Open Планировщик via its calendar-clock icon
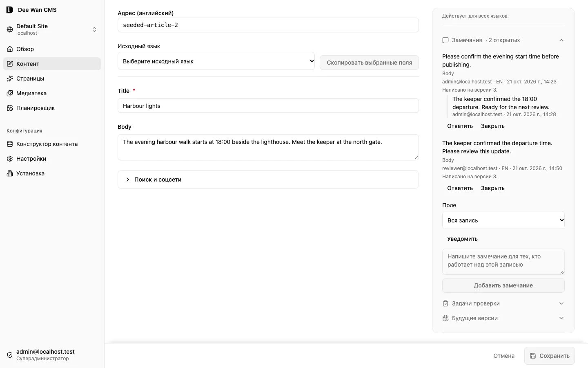The image size is (588, 368). [10, 108]
